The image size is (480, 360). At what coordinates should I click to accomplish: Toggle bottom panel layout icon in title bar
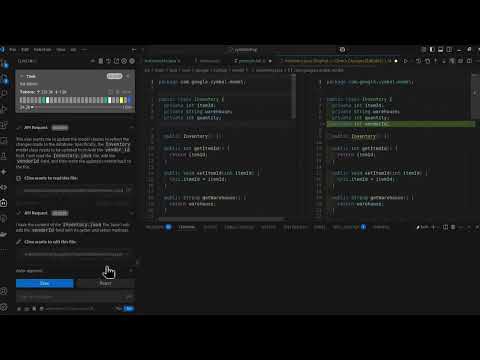441,50
